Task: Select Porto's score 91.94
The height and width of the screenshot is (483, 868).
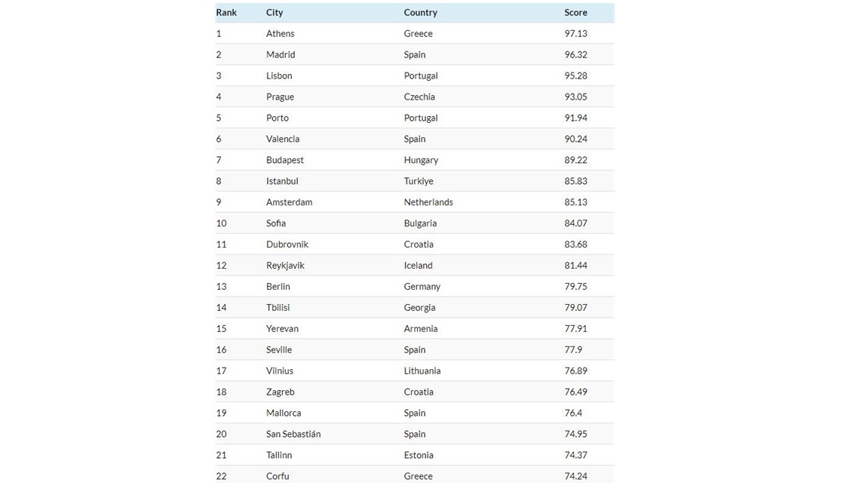Action: tap(575, 118)
